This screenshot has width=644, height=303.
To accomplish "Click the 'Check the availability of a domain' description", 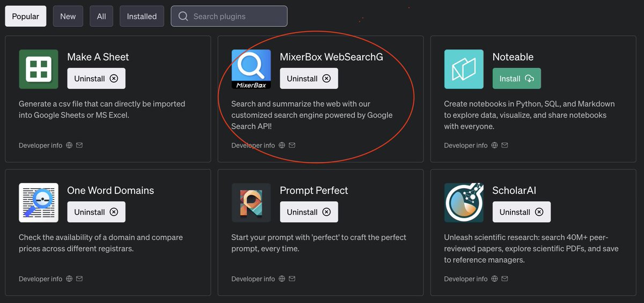I will pos(101,243).
